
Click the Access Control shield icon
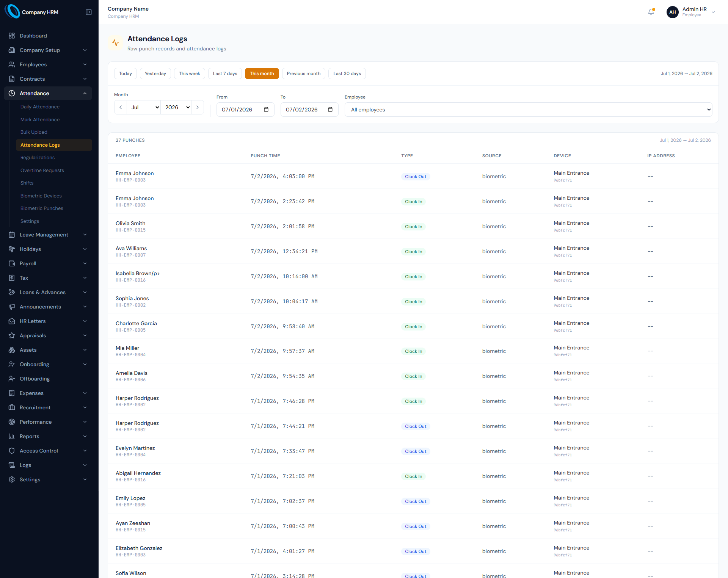coord(12,451)
